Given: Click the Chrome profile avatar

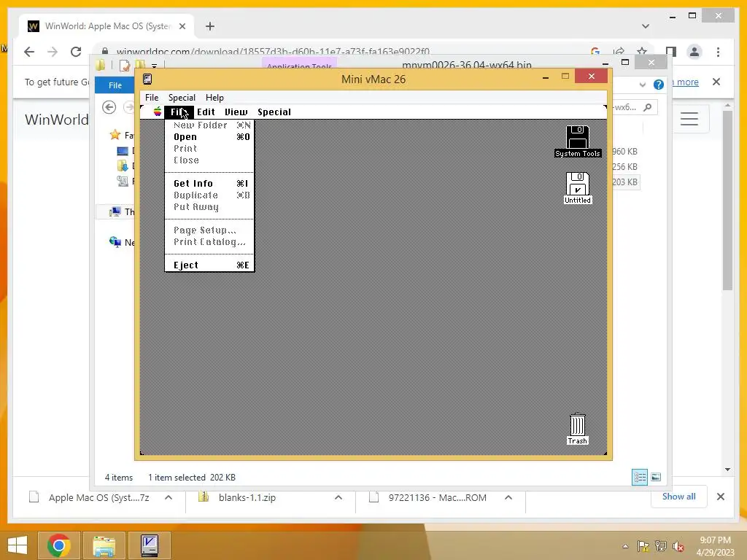Looking at the screenshot, I should pos(694,52).
